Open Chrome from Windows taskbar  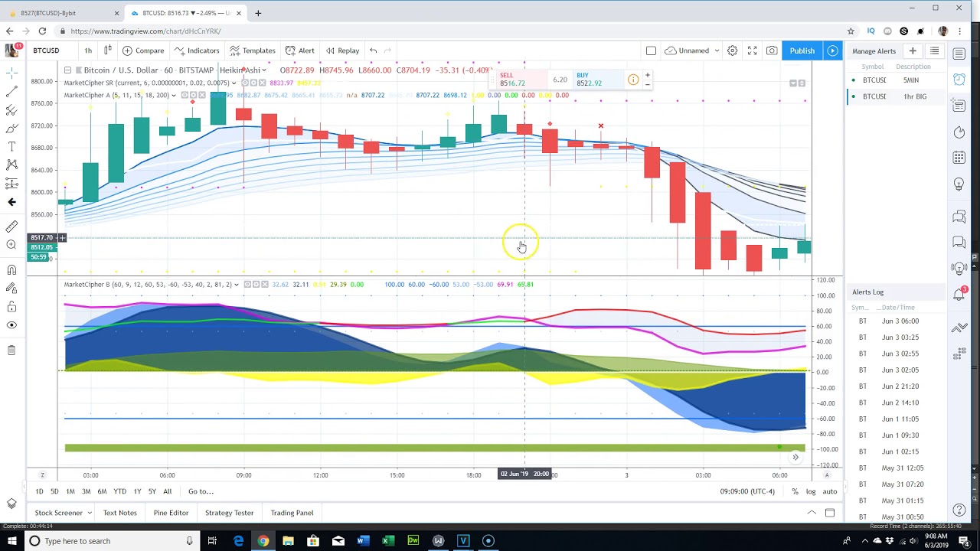point(263,541)
